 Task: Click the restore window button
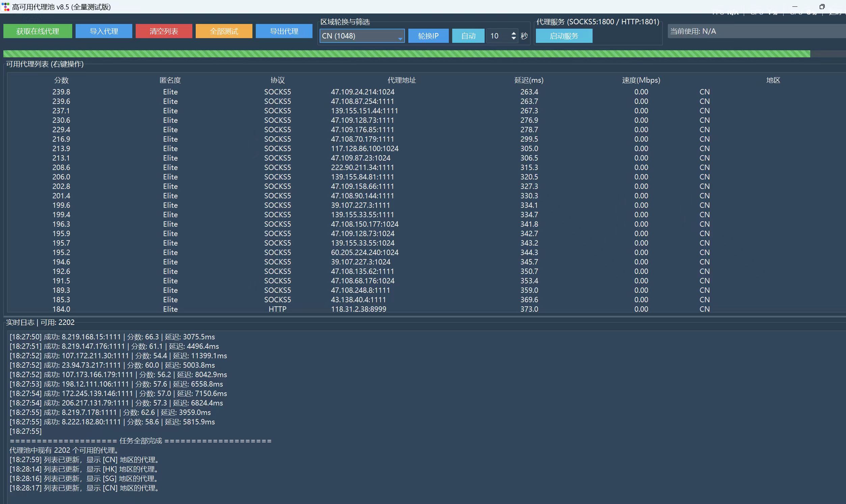pos(822,7)
